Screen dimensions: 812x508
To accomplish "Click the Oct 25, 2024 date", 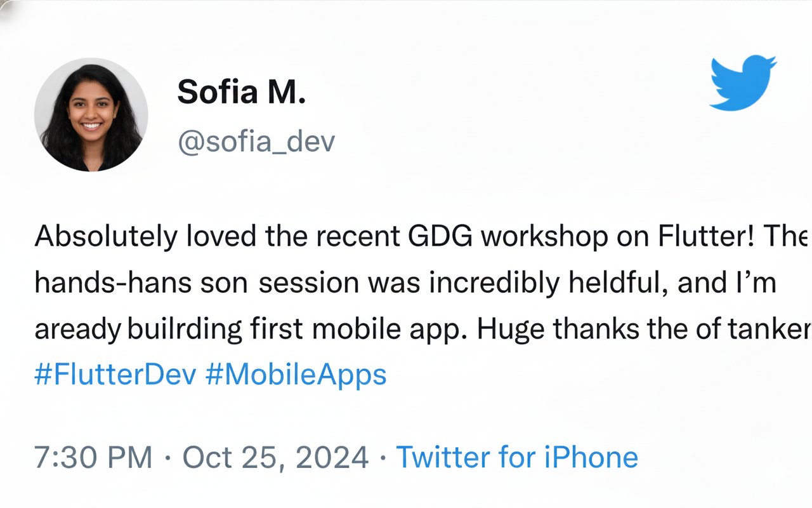I will (x=275, y=457).
